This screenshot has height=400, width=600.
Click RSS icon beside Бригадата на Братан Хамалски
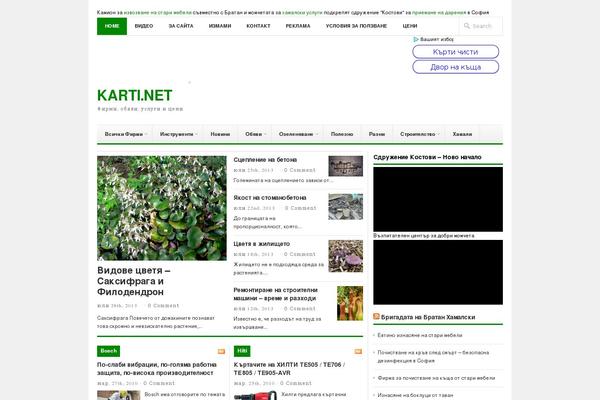click(376, 317)
